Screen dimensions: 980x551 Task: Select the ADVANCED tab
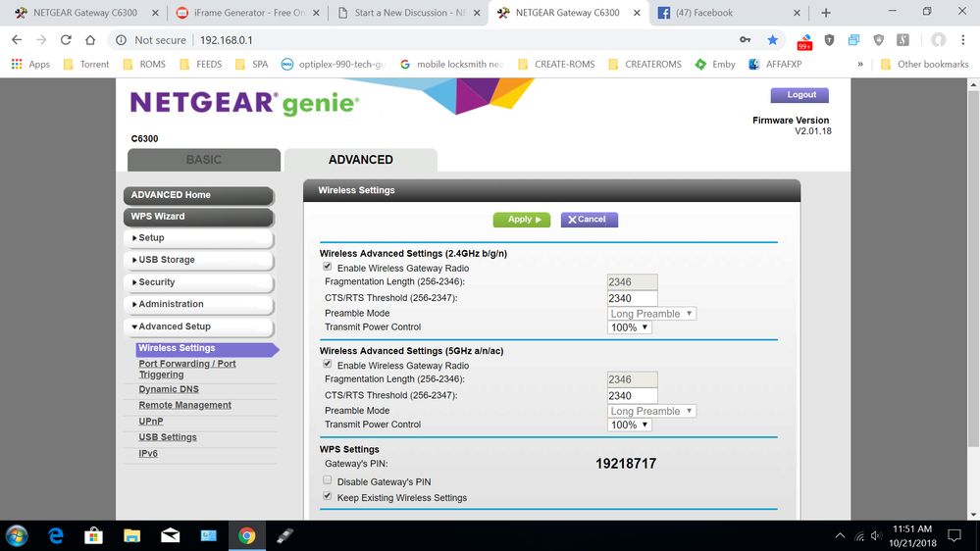click(361, 160)
